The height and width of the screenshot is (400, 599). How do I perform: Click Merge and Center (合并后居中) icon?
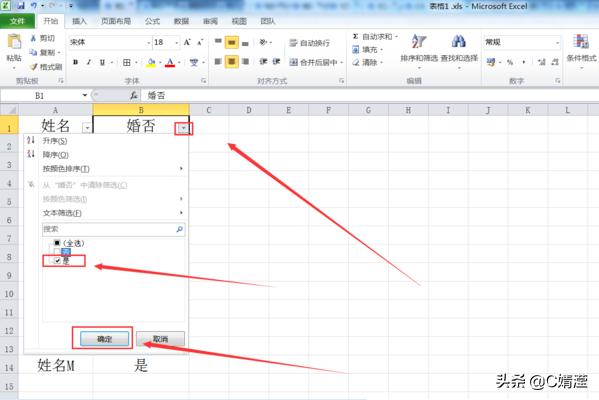[x=293, y=62]
